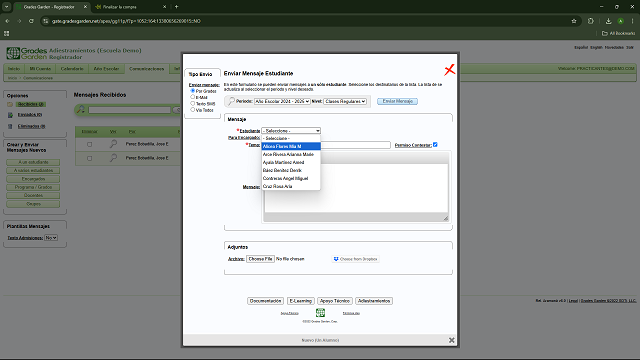Open the Chrome three-dot menu

pos(633,21)
